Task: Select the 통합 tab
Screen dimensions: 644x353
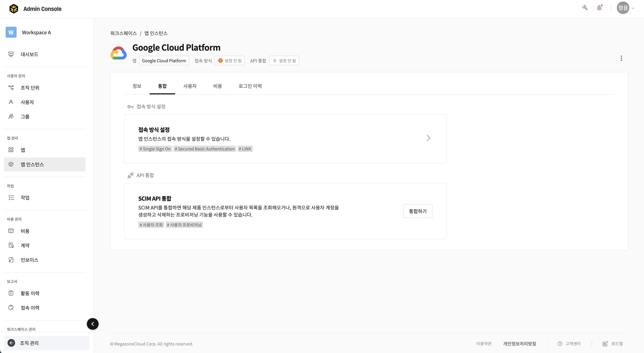Action: pyautogui.click(x=162, y=86)
